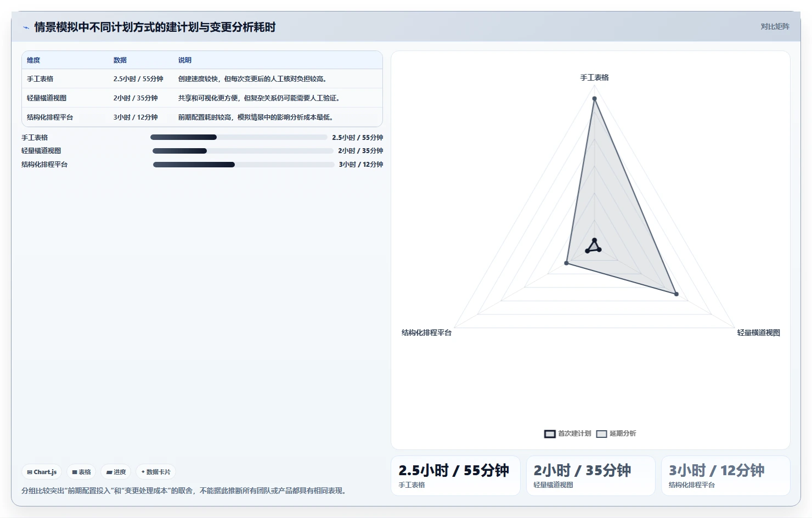812x518 pixels.
Task: Click progress value 2.5小时 / 55分钟
Action: (x=358, y=138)
